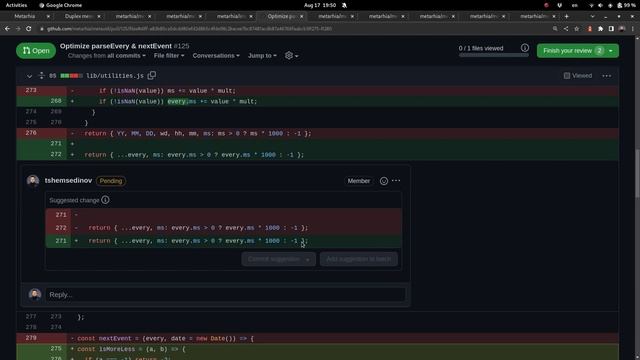The image size is (640, 360).
Task: Open the Chrome profile avatar
Action: (622, 29)
